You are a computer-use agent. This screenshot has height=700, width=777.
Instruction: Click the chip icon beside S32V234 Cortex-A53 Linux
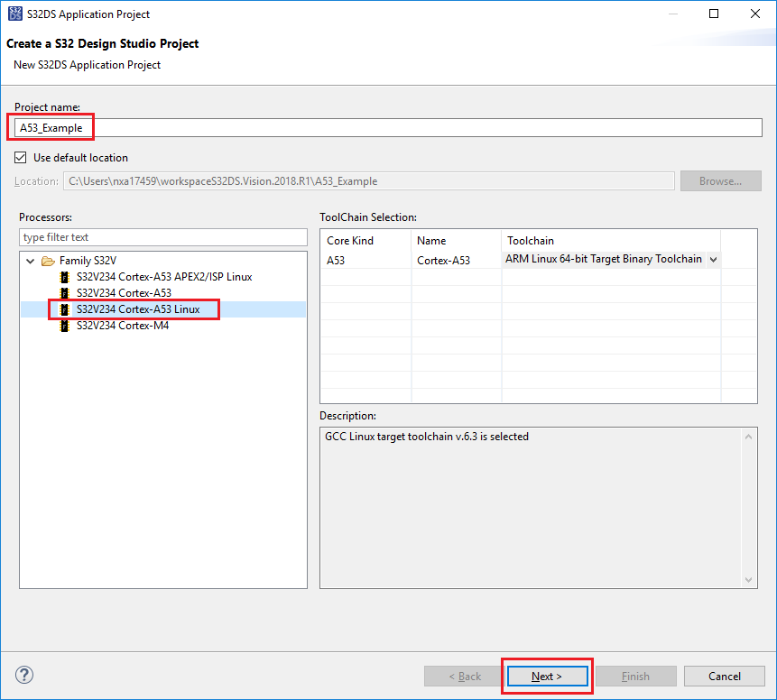pos(64,309)
